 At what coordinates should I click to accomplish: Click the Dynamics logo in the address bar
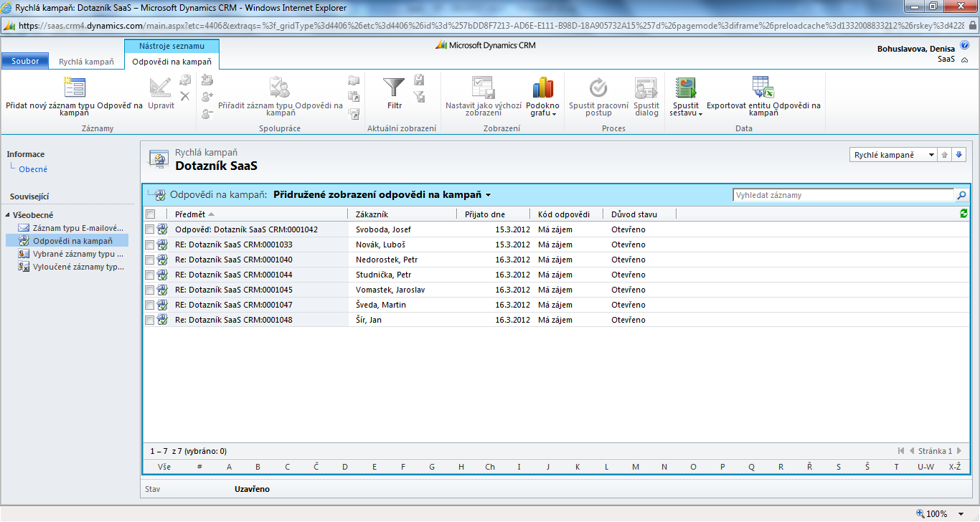coord(9,25)
